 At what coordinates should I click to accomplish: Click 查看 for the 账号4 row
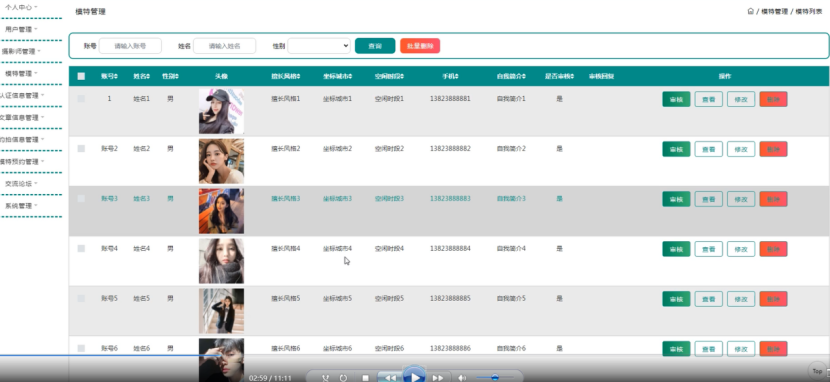[708, 249]
